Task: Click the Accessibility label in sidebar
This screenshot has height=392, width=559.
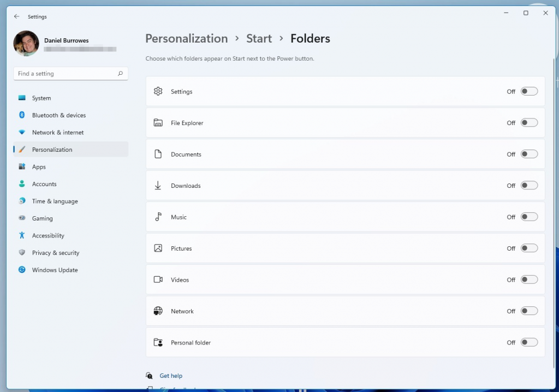Action: 48,235
